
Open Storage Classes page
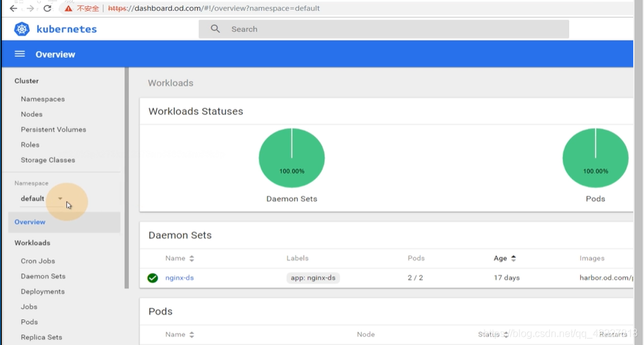tap(48, 159)
